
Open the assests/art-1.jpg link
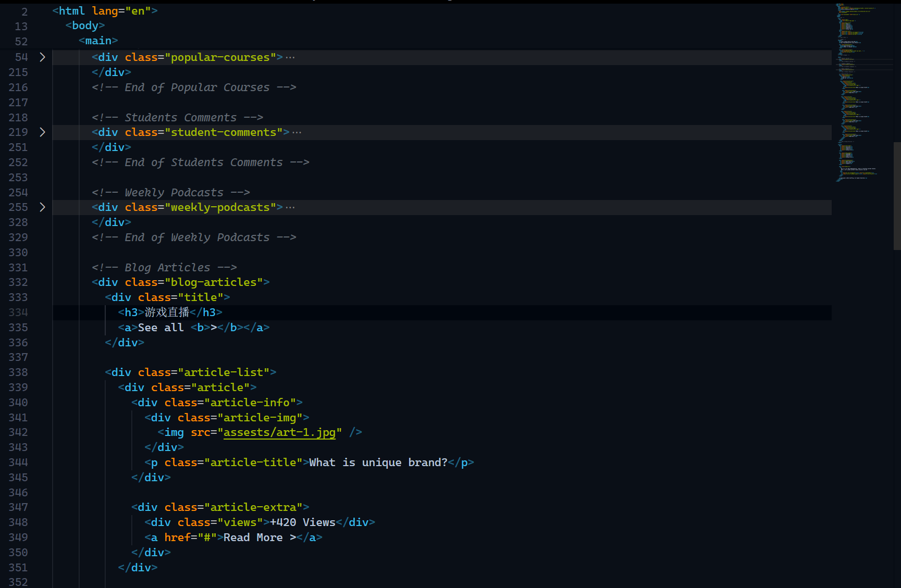pos(279,432)
